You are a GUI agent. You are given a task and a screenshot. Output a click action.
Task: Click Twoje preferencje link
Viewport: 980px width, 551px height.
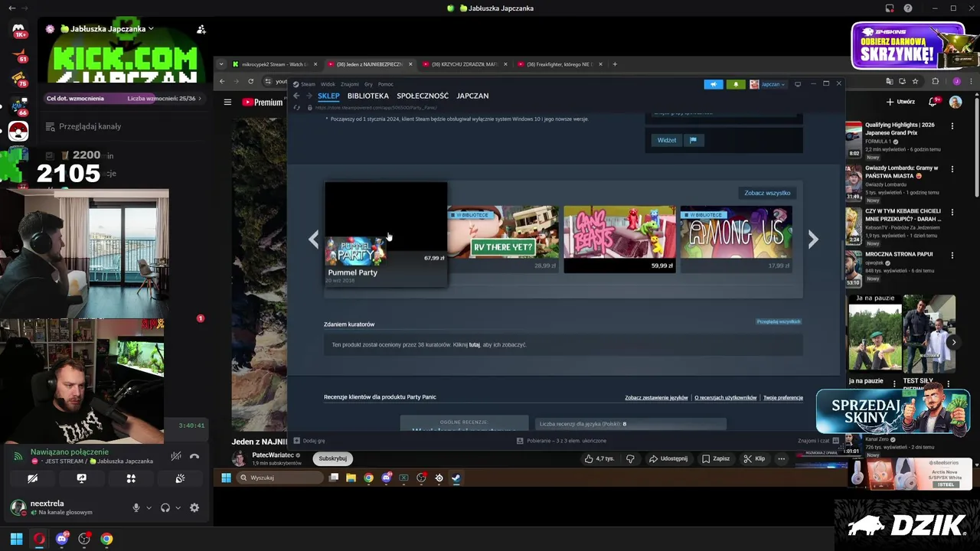783,398
